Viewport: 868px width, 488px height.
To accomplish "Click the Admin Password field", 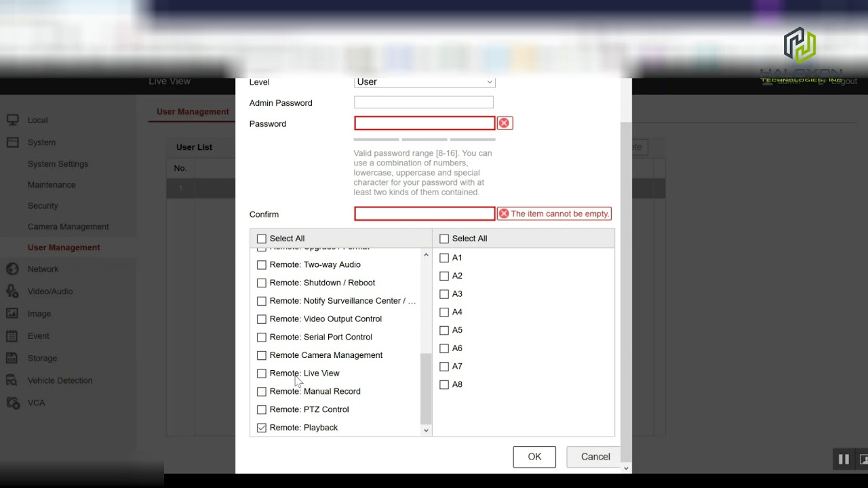I will (424, 102).
